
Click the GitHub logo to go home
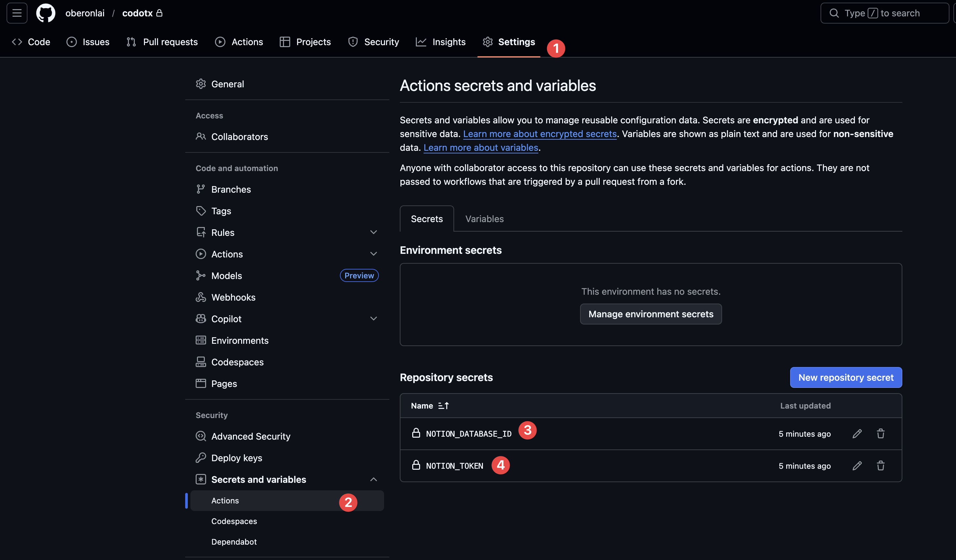tap(45, 13)
